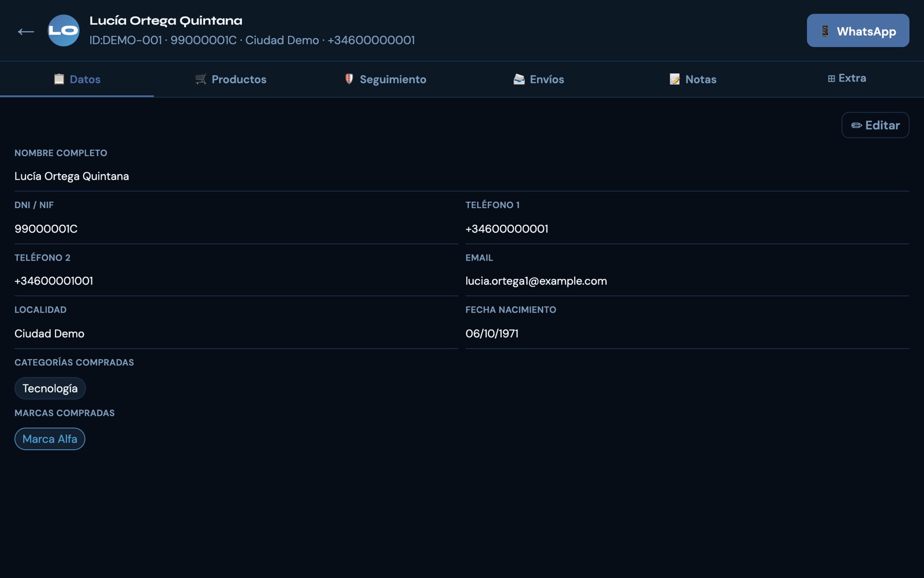Screen dimensions: 924x578
Task: Click the Categorías Compradas label
Action: click(74, 362)
